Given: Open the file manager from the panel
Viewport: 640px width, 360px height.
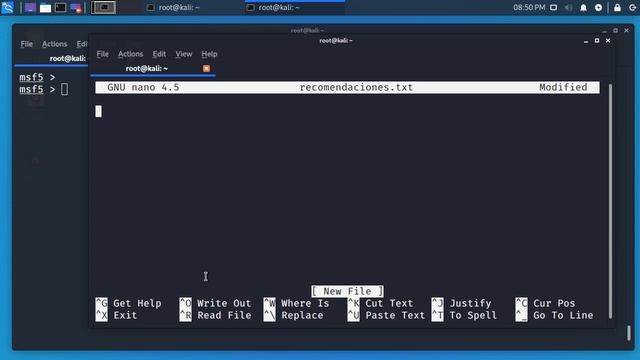Looking at the screenshot, I should tap(45, 7).
